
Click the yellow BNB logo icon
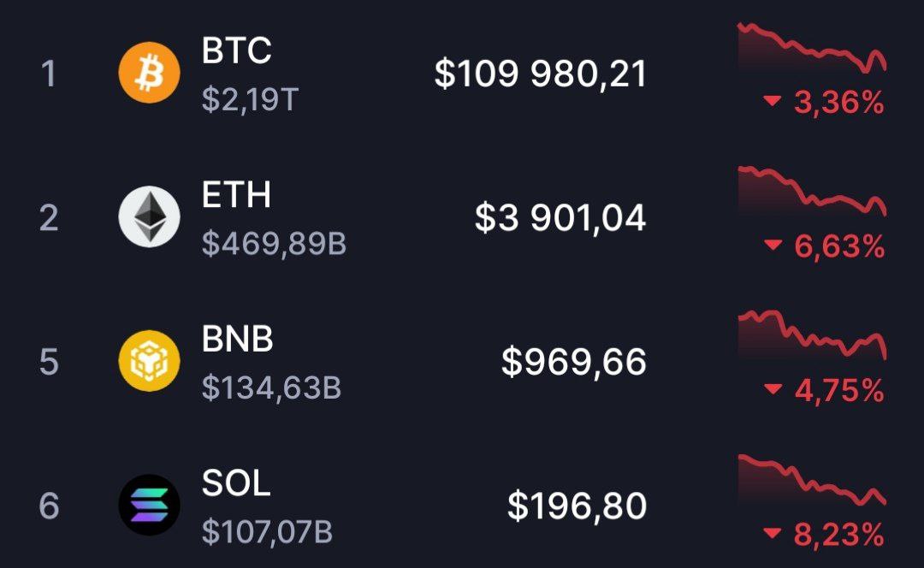[x=149, y=360]
